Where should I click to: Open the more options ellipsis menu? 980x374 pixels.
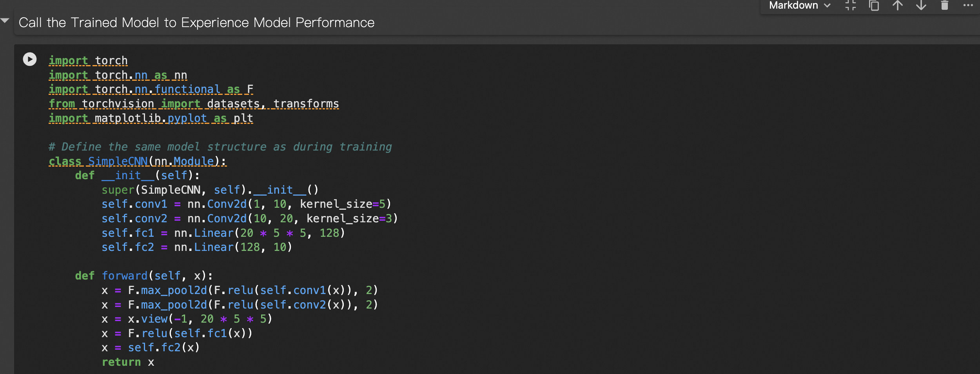[x=968, y=5]
